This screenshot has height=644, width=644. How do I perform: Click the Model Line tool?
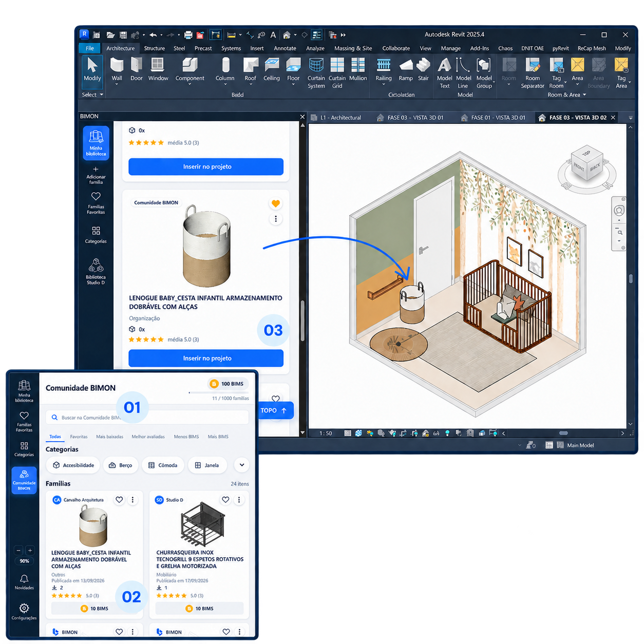[x=463, y=73]
